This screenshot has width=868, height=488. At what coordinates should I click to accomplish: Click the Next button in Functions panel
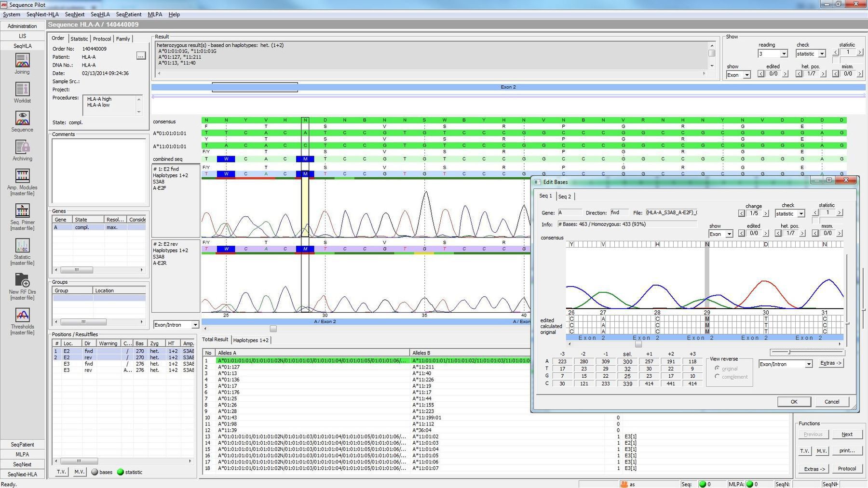pyautogui.click(x=847, y=434)
